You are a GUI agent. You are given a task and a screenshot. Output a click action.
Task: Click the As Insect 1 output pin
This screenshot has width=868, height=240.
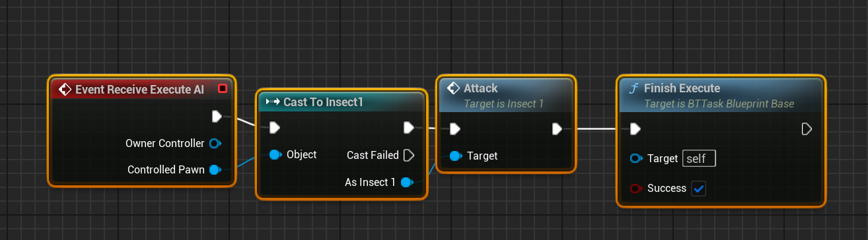point(407,182)
